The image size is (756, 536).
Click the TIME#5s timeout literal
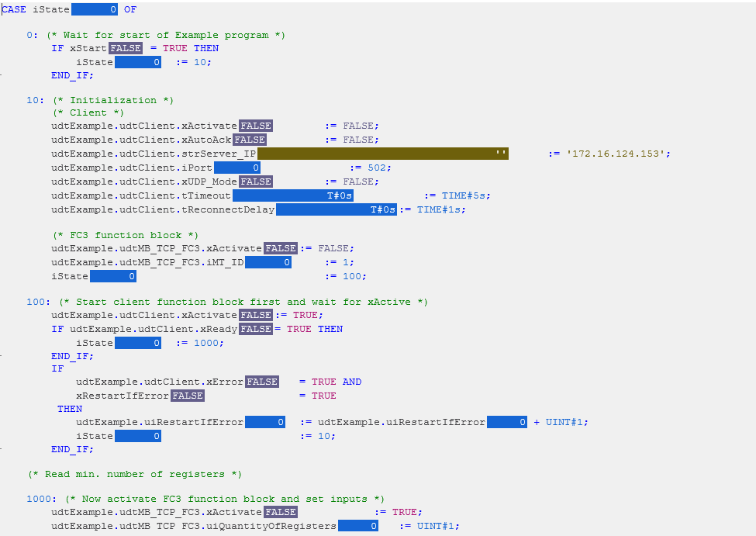click(465, 195)
